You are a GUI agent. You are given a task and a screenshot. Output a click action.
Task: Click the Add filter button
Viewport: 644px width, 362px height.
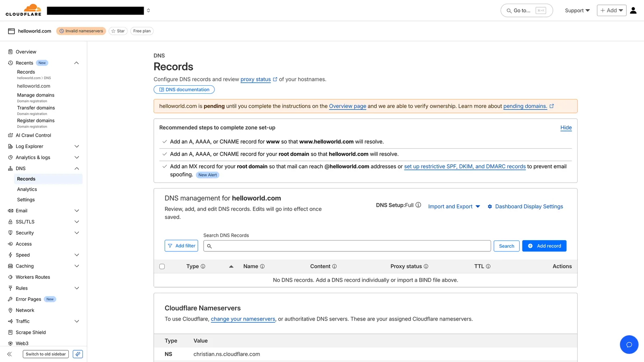click(x=181, y=246)
